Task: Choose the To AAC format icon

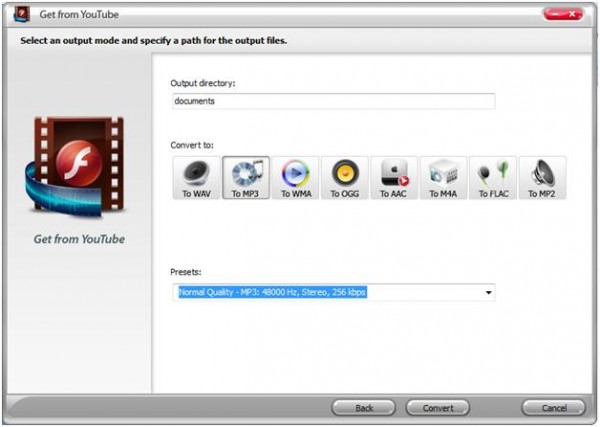Action: coord(394,178)
